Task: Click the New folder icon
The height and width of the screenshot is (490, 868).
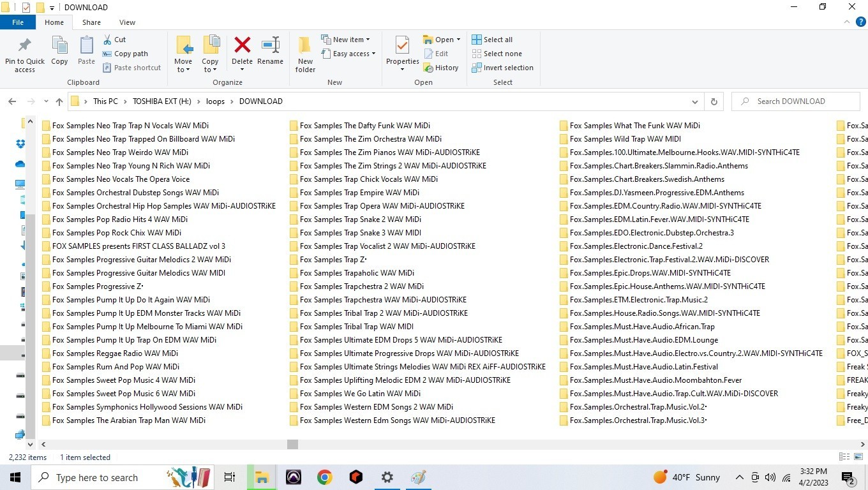Action: click(305, 46)
